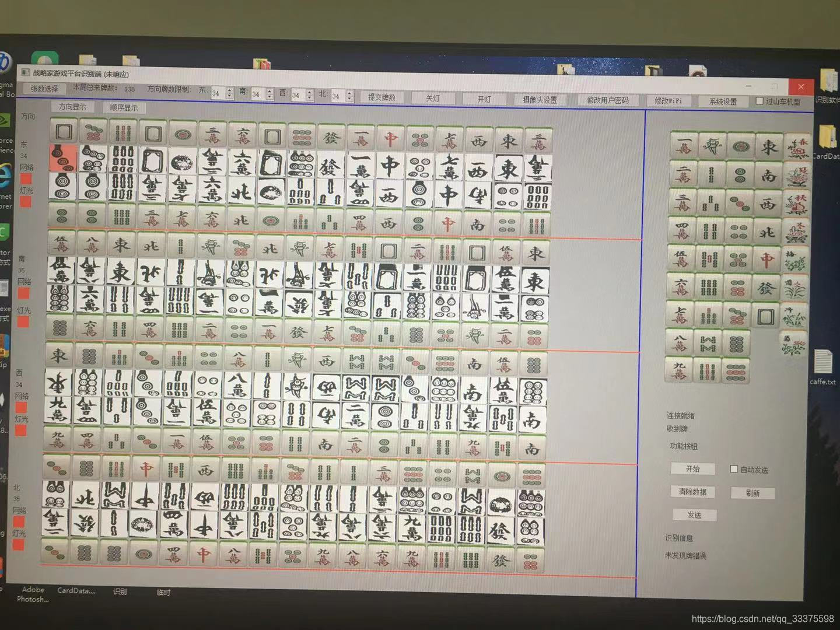Decrease the 南 tile limit spinner

pos(269,97)
